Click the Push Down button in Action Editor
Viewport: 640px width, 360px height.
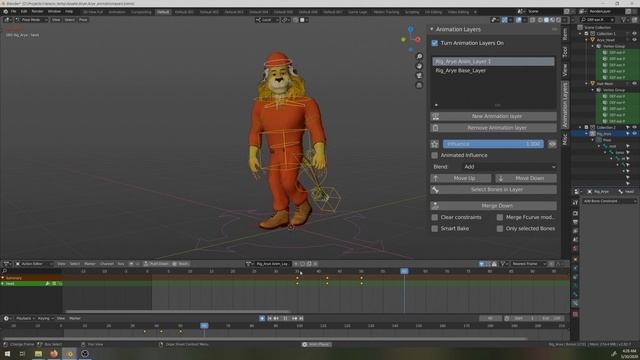coord(156,264)
